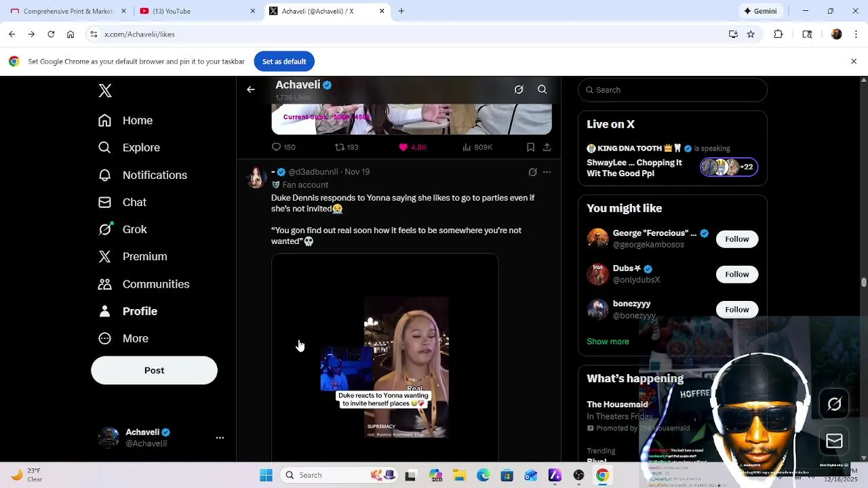The image size is (868, 488).
Task: Open weather widget showing 23°F
Action: pyautogui.click(x=27, y=475)
